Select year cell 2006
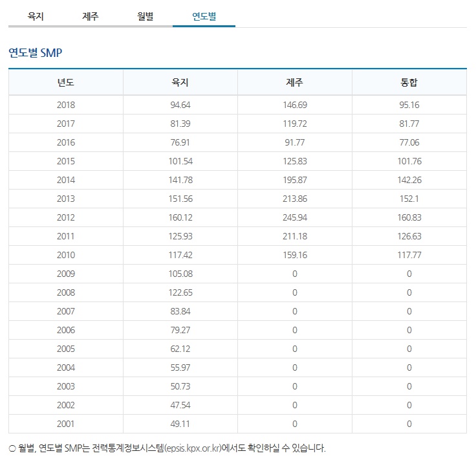Image resolution: width=476 pixels, height=460 pixels. click(x=65, y=331)
